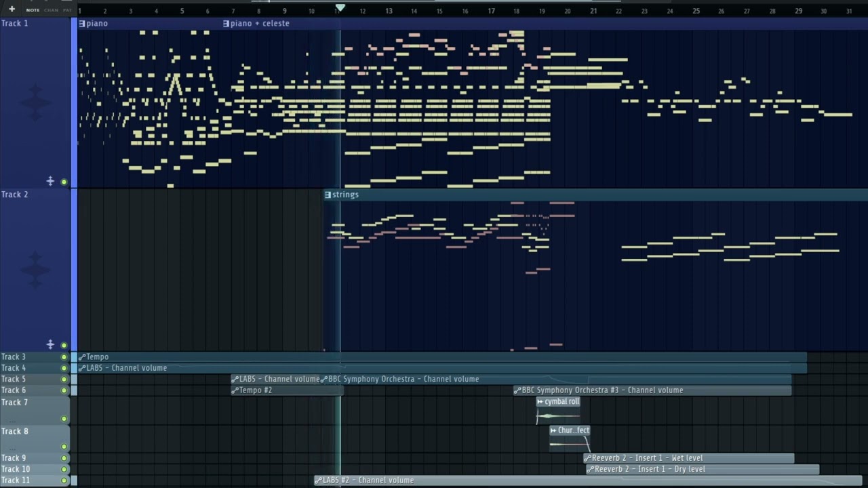This screenshot has height=488, width=868.
Task: Mute Track 2 using its green light
Action: click(64, 346)
